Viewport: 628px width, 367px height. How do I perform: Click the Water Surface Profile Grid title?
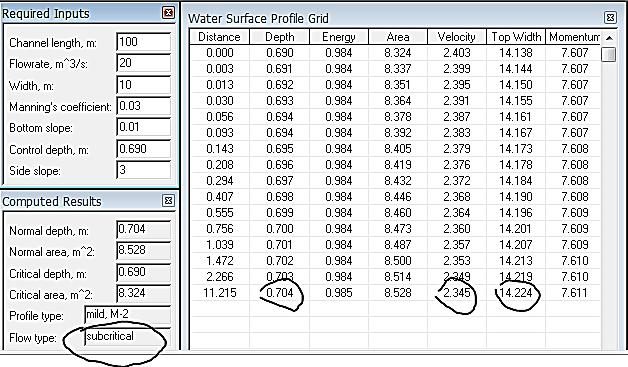(x=258, y=18)
